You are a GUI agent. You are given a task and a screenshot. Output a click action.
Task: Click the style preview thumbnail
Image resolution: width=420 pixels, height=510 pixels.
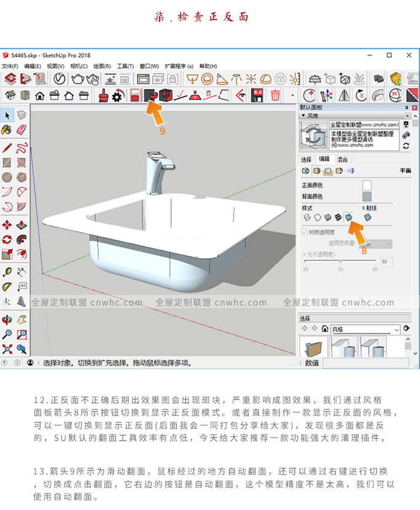pyautogui.click(x=313, y=136)
